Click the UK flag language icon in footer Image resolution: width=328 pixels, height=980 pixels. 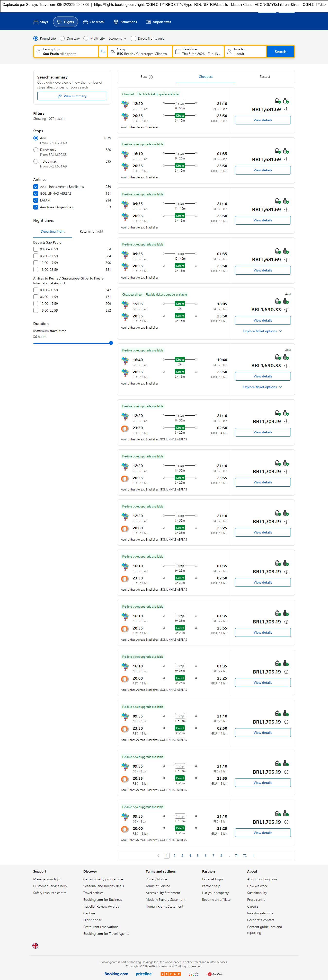click(x=35, y=945)
